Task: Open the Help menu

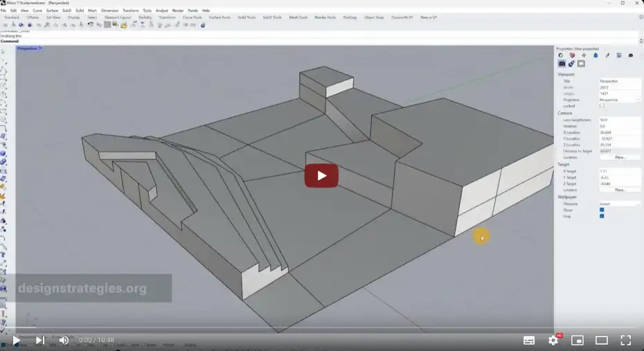Action: (206, 10)
